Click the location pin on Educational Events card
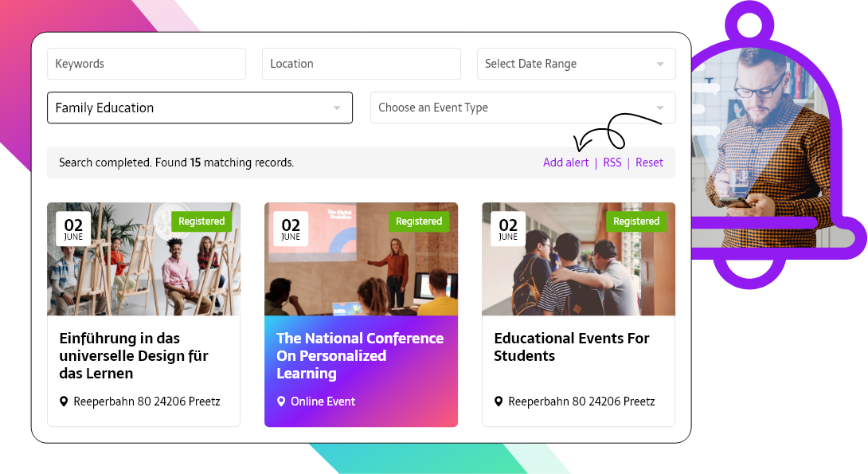The height and width of the screenshot is (474, 868). (499, 402)
